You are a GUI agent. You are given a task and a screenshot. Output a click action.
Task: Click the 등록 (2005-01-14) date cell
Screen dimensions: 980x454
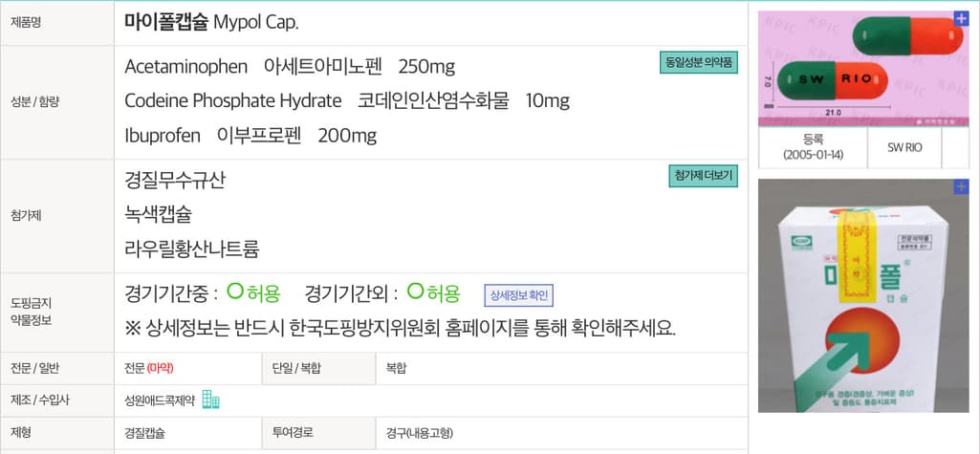(812, 147)
